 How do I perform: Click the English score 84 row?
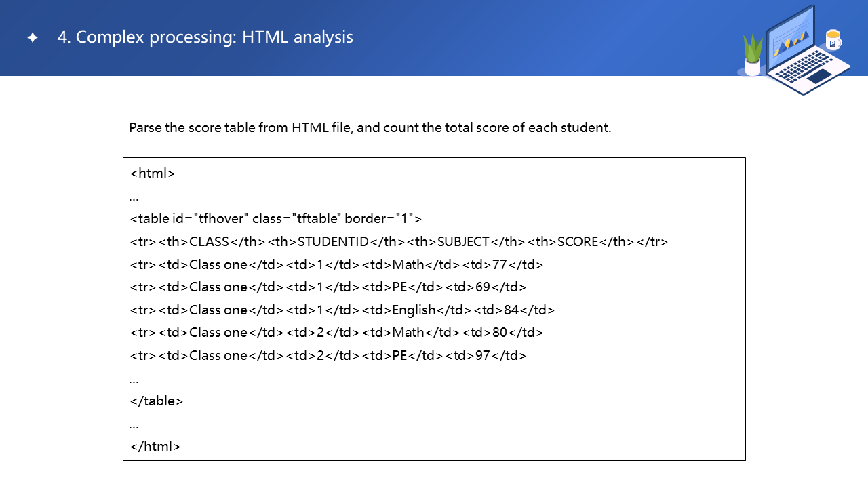(x=342, y=310)
